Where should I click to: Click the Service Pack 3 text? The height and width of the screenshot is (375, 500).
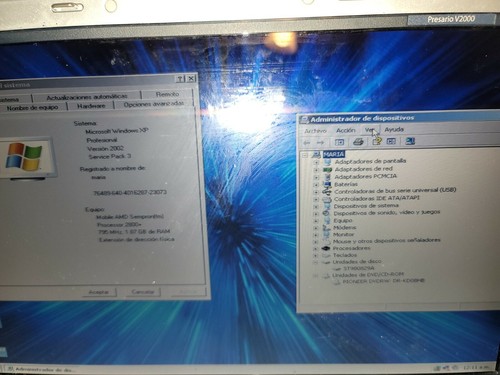[110, 156]
